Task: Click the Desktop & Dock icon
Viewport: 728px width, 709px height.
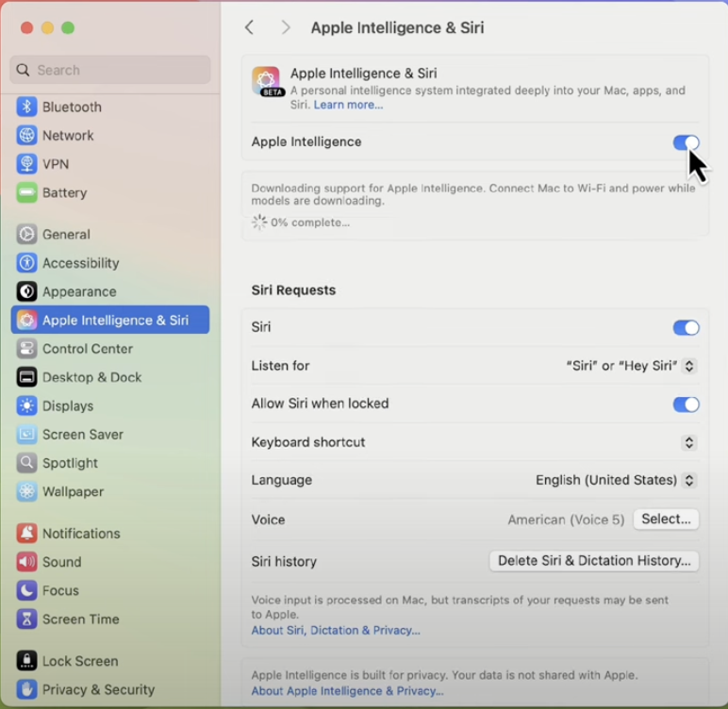Action: coord(26,377)
